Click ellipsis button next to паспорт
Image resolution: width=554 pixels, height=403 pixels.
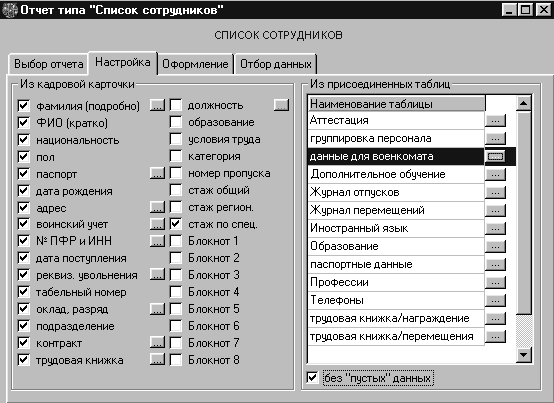(157, 173)
